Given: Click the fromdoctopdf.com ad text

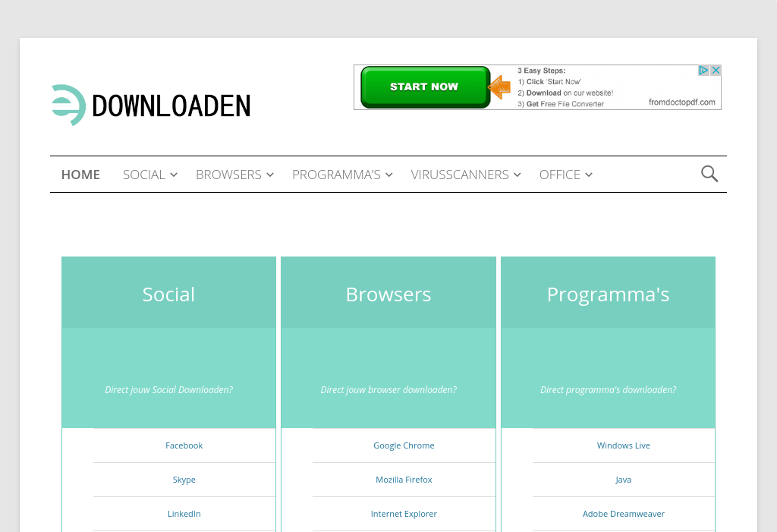Looking at the screenshot, I should point(682,102).
